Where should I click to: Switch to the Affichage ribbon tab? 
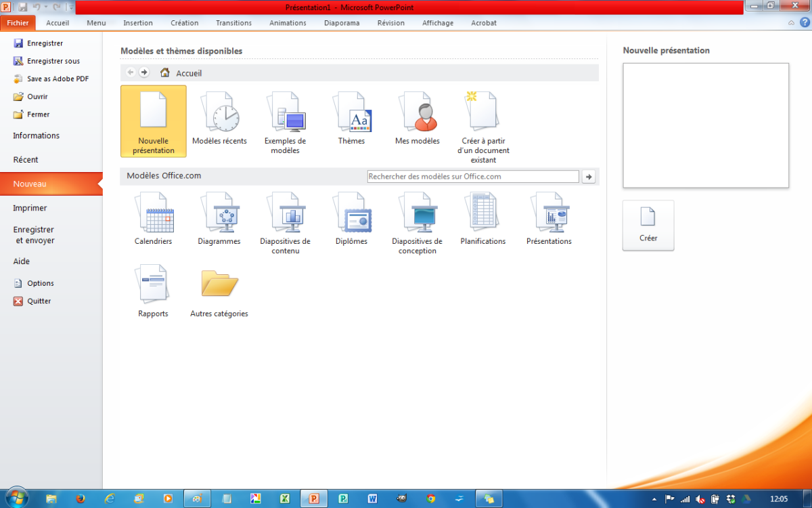click(x=438, y=22)
